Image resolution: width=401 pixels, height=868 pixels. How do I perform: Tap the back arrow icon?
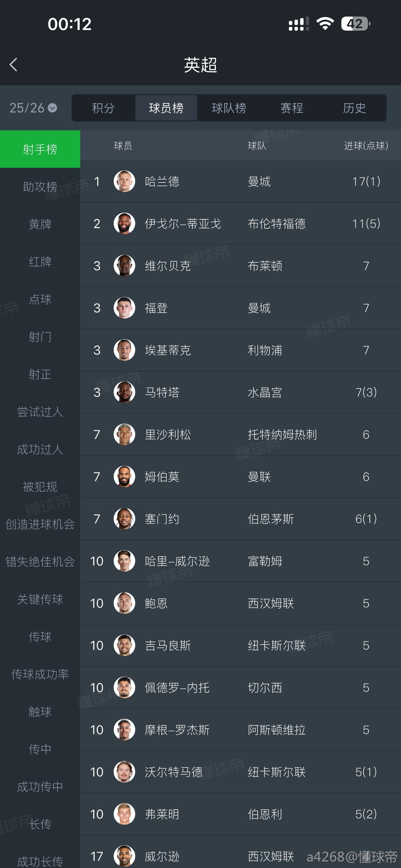pos(13,65)
